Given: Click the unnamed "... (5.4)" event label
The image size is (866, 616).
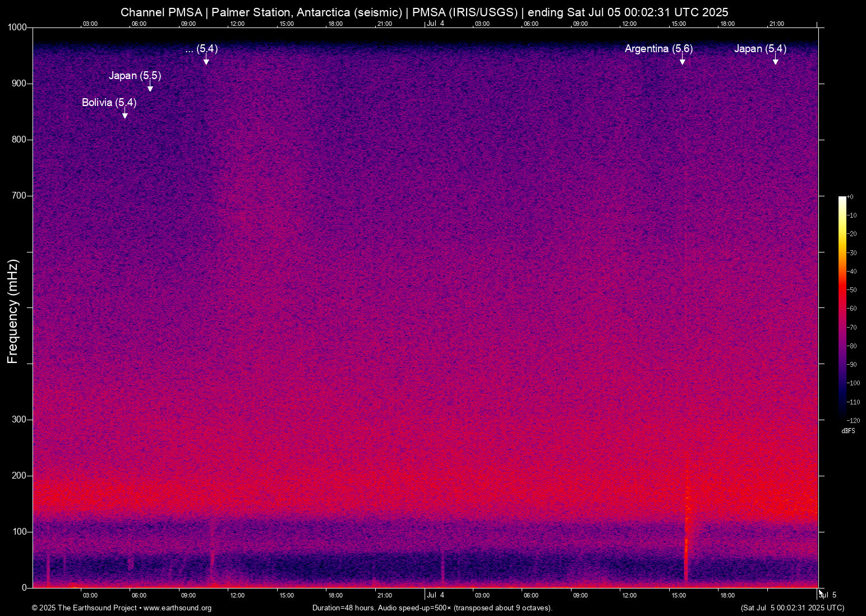Looking at the screenshot, I should (202, 49).
